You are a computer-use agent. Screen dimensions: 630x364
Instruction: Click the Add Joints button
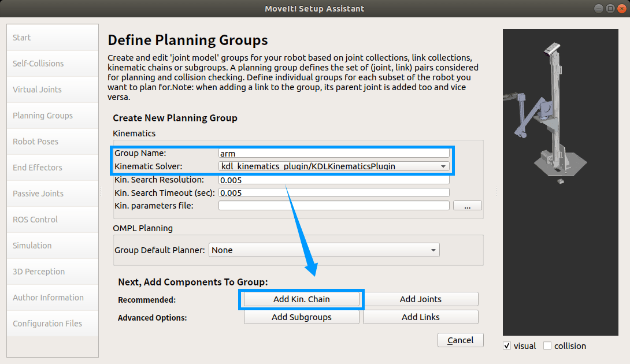(x=420, y=299)
